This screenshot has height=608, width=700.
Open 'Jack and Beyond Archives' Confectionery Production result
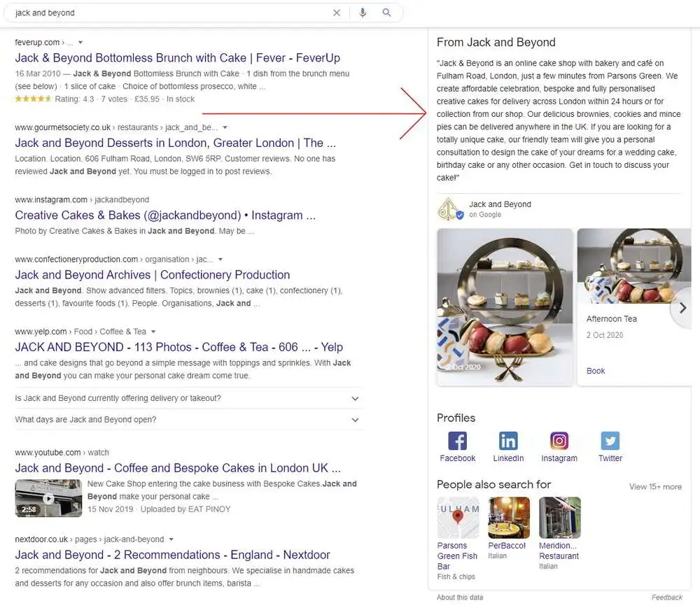click(152, 275)
